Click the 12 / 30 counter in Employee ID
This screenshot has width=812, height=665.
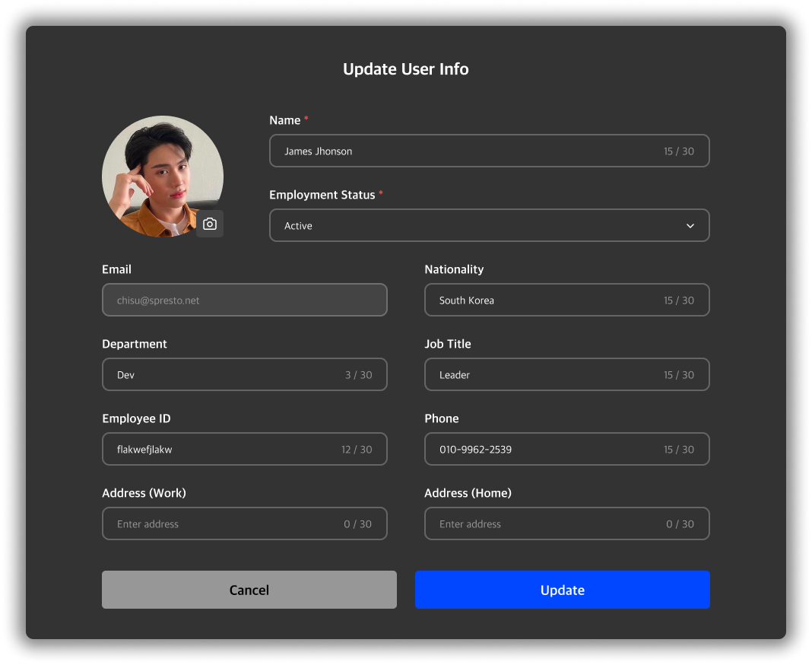[x=357, y=449]
